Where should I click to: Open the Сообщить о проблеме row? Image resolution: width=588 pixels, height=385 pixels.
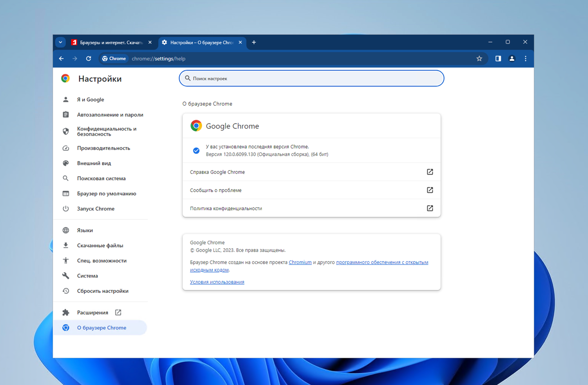click(312, 190)
